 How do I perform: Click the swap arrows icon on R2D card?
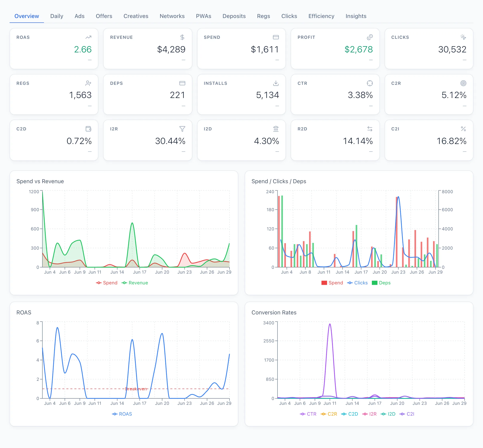coord(370,129)
